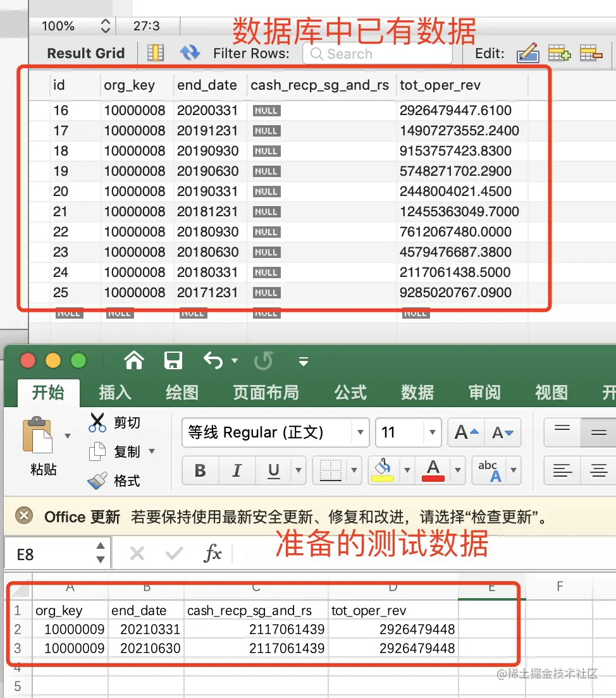Switch to the 开始 tab
616x698 pixels.
coord(48,393)
